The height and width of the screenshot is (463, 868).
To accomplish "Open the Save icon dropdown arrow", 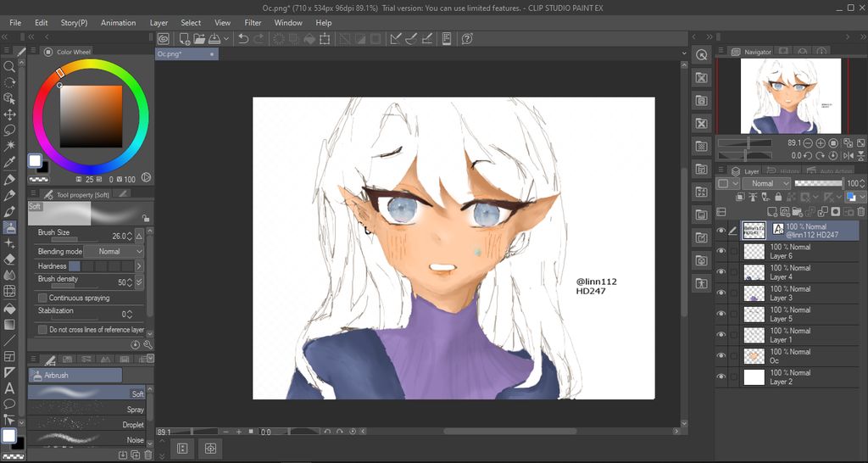I will click(x=225, y=39).
